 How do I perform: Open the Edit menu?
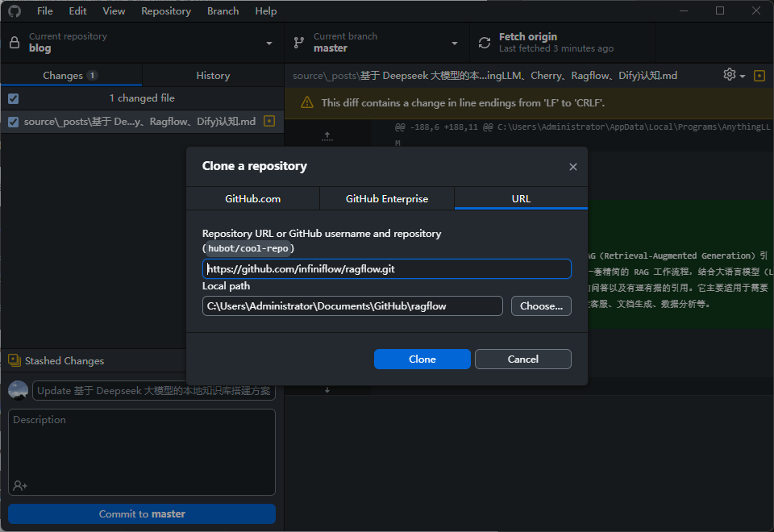click(77, 10)
